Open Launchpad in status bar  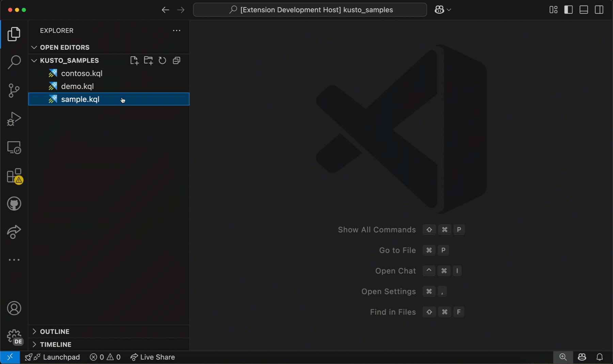(x=52, y=357)
